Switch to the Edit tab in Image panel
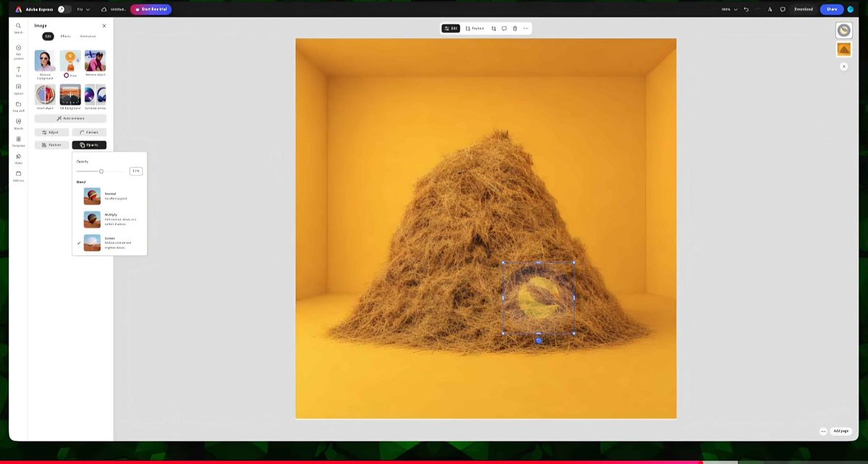Image resolution: width=868 pixels, height=464 pixels. point(48,36)
